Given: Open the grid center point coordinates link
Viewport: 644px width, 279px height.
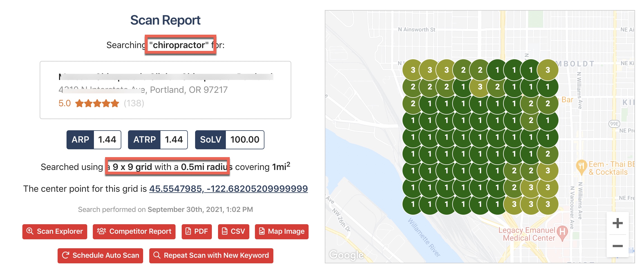Looking at the screenshot, I should pos(228,189).
